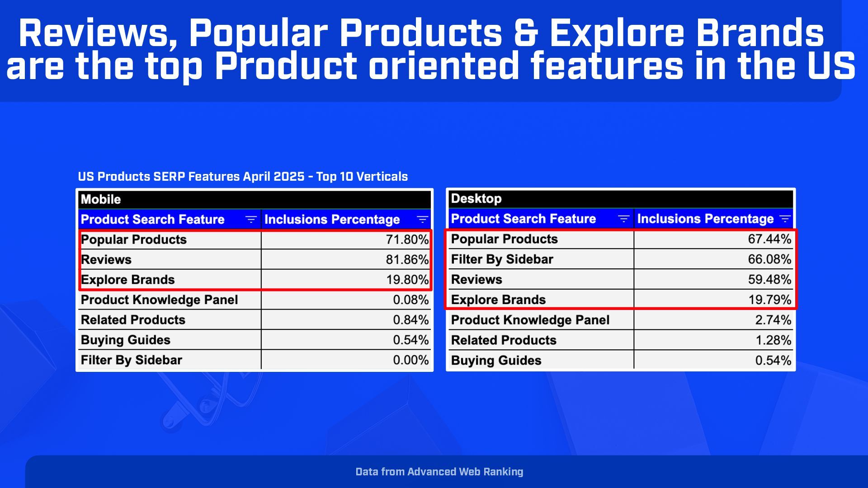This screenshot has width=868, height=488.
Task: Click the US Products SERP Features subtitle
Action: 243,177
